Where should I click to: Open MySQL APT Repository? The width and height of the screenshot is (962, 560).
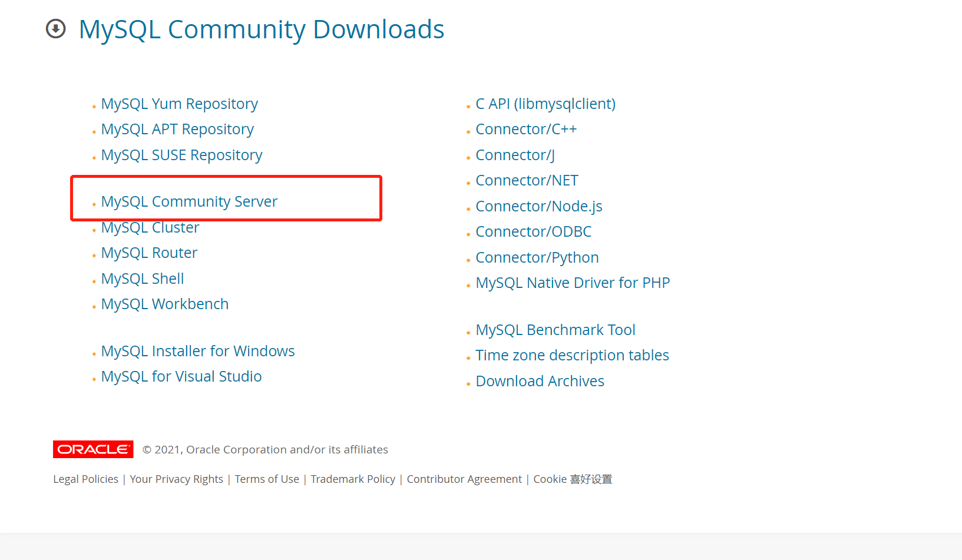pos(177,129)
